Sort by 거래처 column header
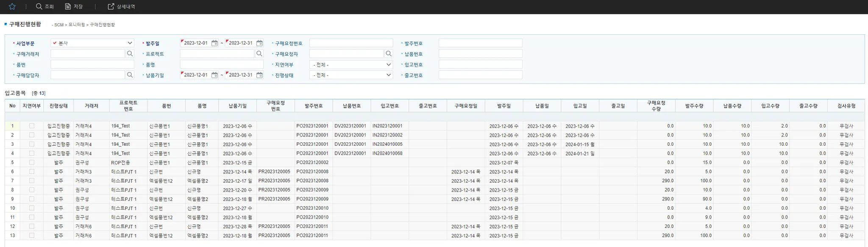 click(92, 106)
